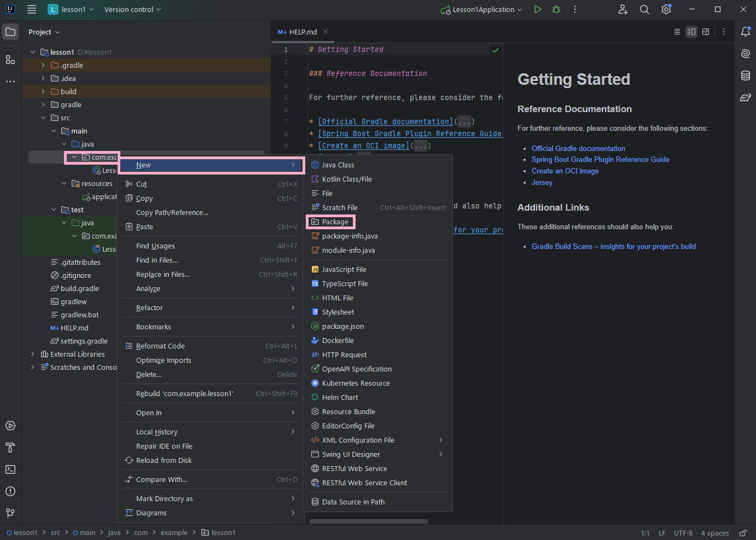Click UTF-8 encoding in status bar
This screenshot has width=756, height=540.
(683, 533)
